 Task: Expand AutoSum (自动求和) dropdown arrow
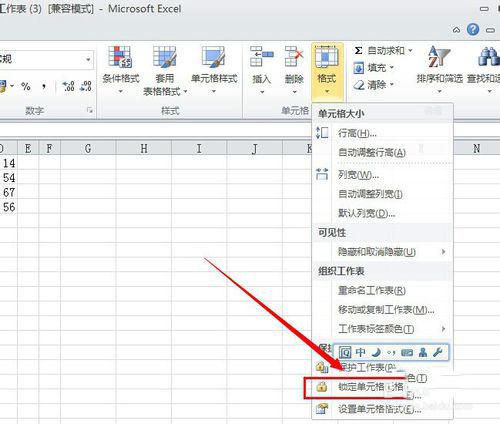click(410, 51)
